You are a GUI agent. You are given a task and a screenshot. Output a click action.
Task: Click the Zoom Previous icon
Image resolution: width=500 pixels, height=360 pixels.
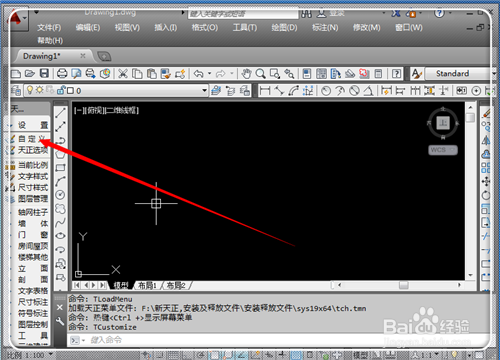pyautogui.click(x=289, y=73)
